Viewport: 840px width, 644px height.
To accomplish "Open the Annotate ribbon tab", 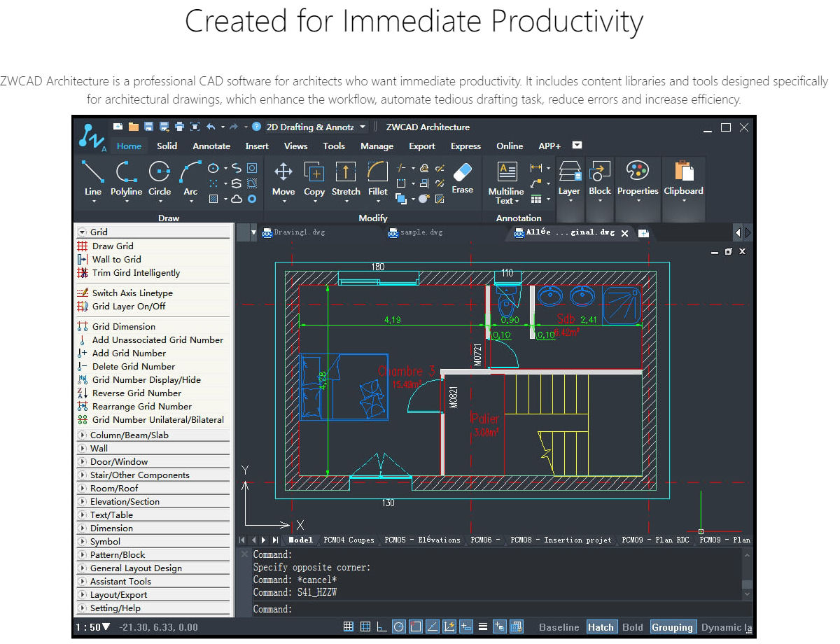I will [x=211, y=146].
